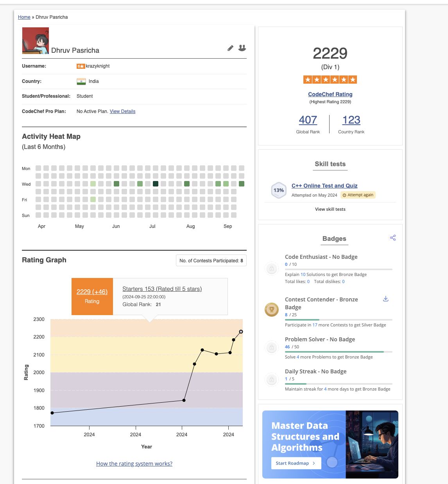Open country rank 123 link

[x=351, y=120]
